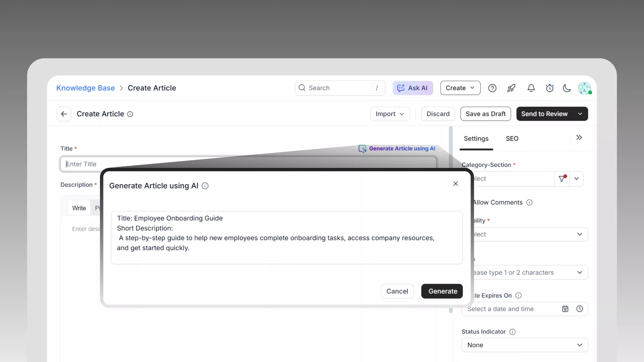The image size is (644, 362).
Task: Click the search magnifier icon
Action: pos(302,88)
